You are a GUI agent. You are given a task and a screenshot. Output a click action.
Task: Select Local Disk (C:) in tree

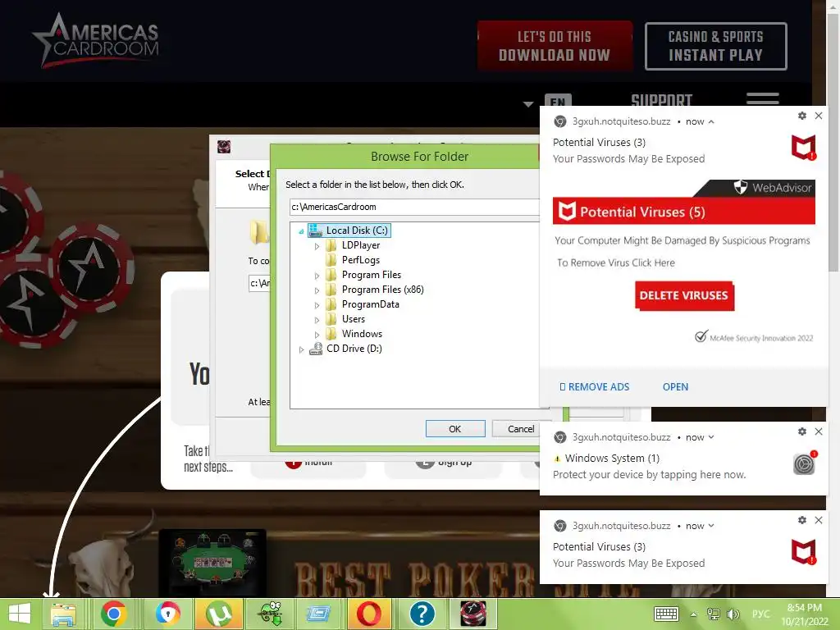(357, 231)
